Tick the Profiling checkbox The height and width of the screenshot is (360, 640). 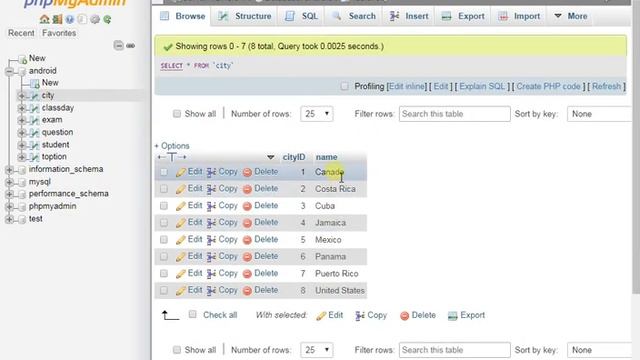tap(344, 86)
